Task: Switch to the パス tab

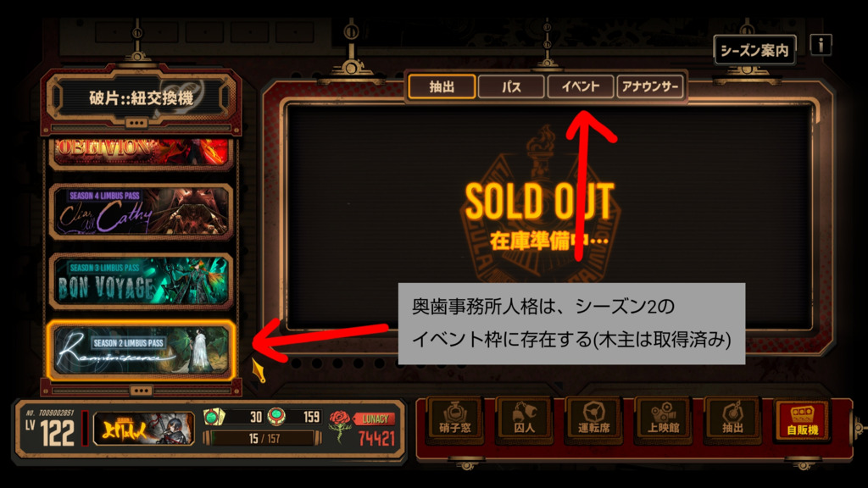Action: pyautogui.click(x=511, y=87)
